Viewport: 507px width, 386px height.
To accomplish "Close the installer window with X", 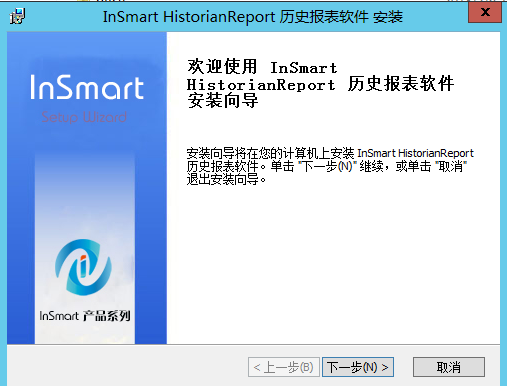I will point(485,12).
